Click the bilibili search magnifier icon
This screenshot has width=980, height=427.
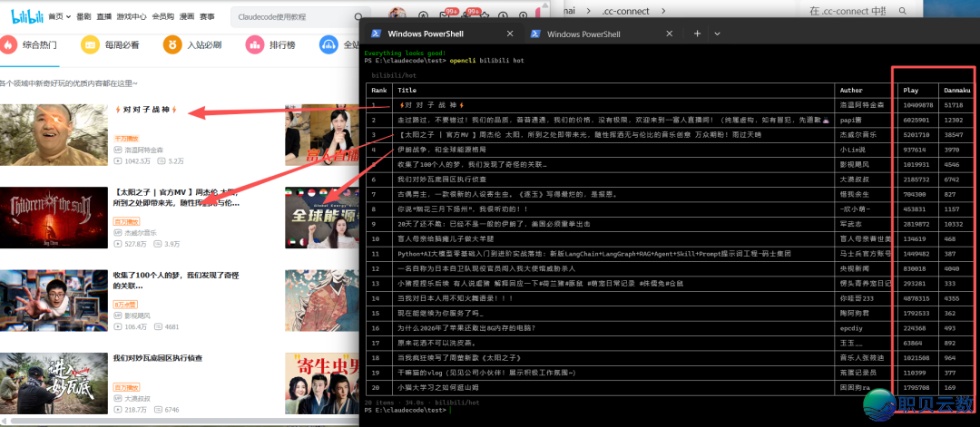click(x=358, y=17)
